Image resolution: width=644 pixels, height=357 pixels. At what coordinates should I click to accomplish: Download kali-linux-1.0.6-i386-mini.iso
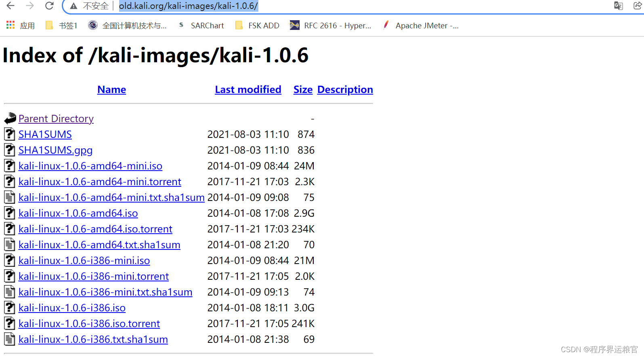click(x=84, y=260)
